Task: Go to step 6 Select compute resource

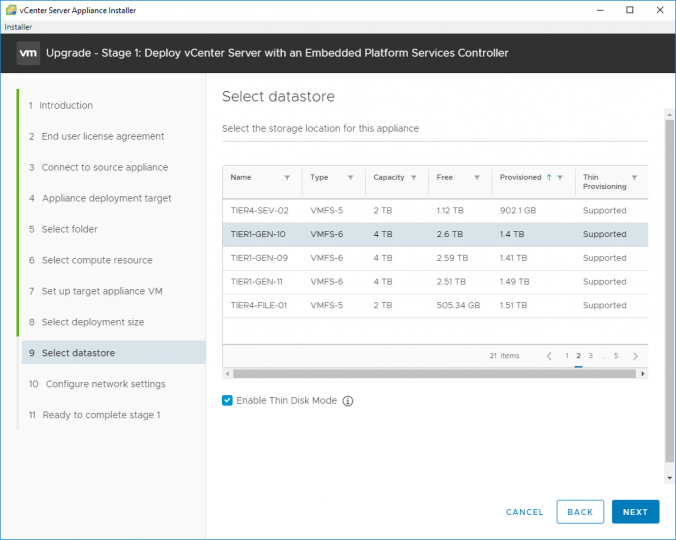Action: [x=91, y=260]
